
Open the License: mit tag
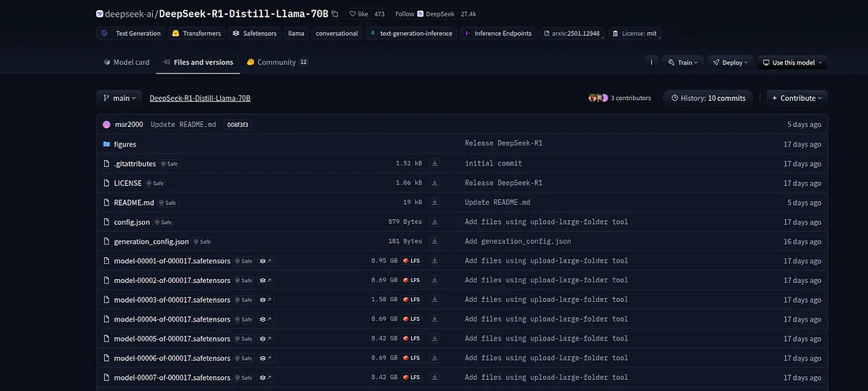point(634,33)
